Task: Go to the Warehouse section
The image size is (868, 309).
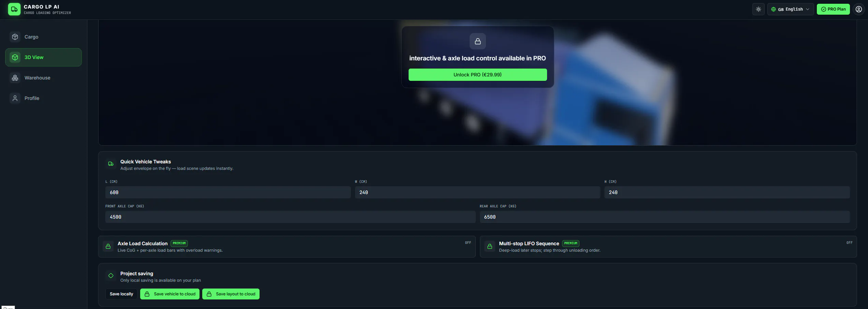Action: click(43, 78)
